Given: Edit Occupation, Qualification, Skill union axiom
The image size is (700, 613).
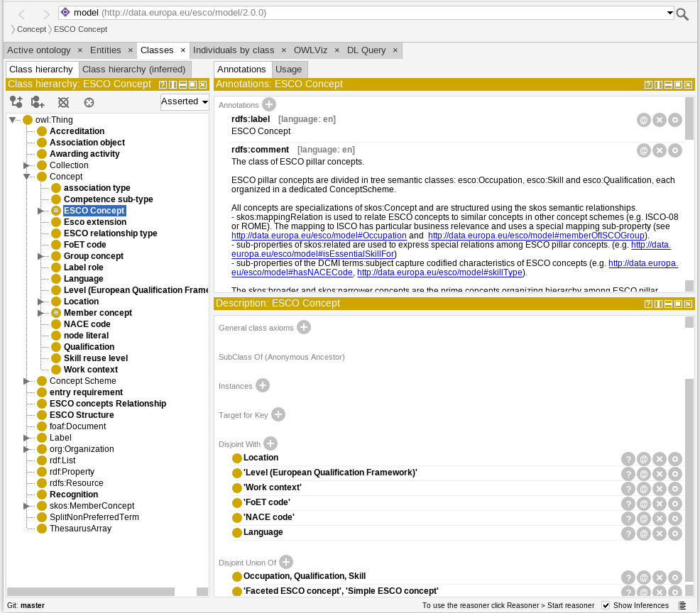Looking at the screenshot, I should [675, 578].
